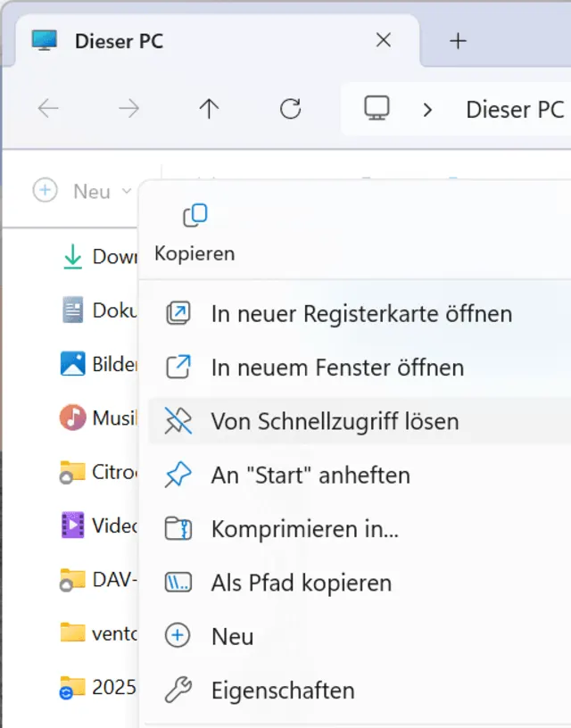Open the Komprimieren in... option

point(304,529)
